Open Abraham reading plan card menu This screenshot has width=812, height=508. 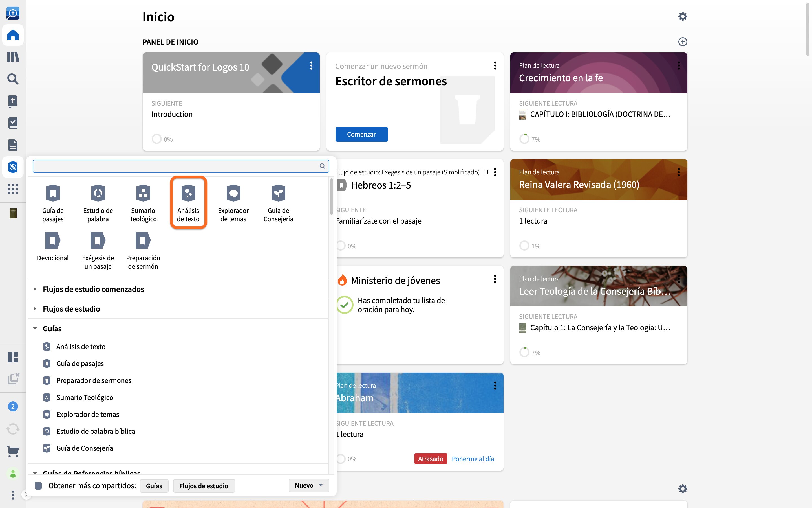tap(495, 386)
